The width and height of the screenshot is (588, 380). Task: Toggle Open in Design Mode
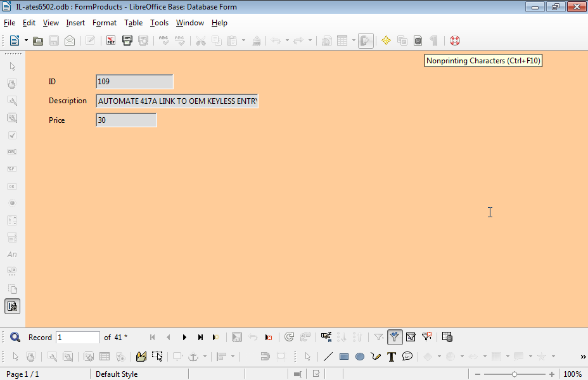coord(141,357)
